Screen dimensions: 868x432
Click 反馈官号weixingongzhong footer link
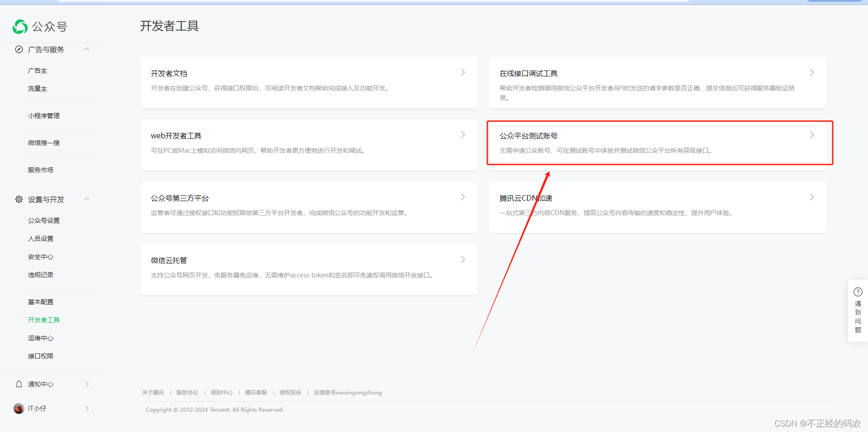348,393
